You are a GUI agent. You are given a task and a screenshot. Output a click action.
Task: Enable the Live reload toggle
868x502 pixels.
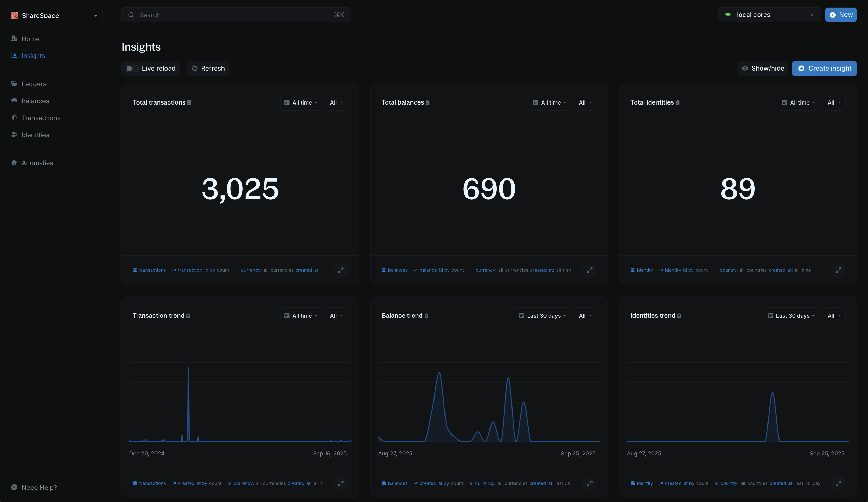click(131, 69)
